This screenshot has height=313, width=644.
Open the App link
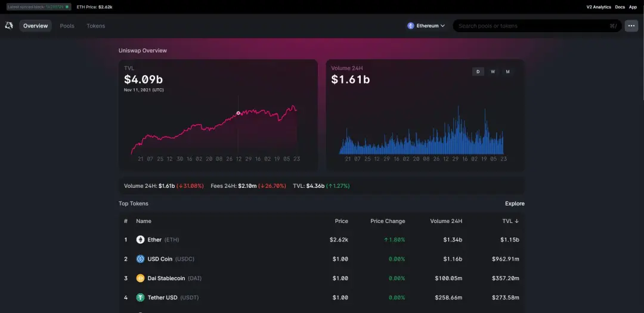[x=633, y=7]
